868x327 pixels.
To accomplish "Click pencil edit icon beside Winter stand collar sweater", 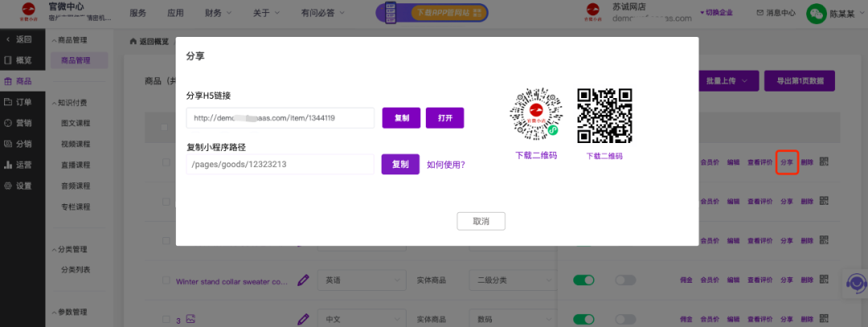I will 303,280.
